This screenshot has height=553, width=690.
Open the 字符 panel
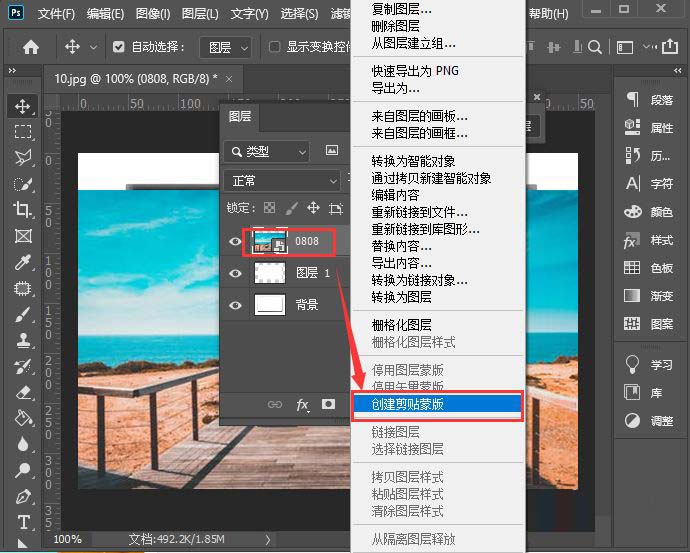pyautogui.click(x=650, y=183)
